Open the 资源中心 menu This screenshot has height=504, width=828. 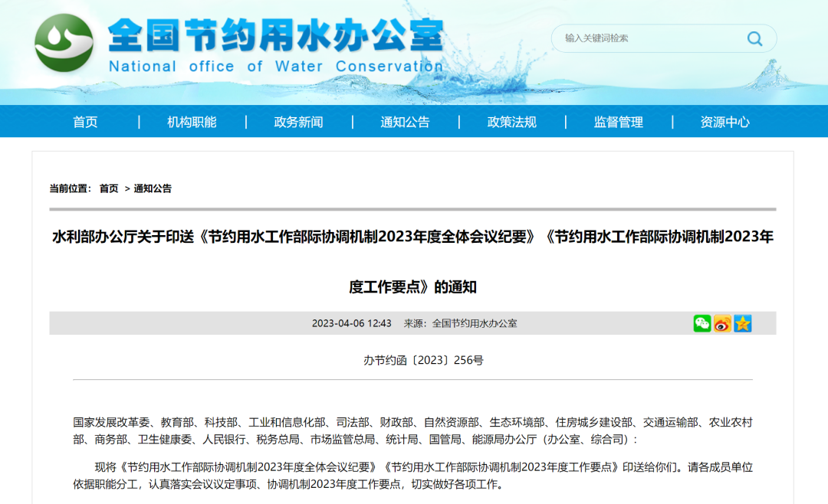723,121
